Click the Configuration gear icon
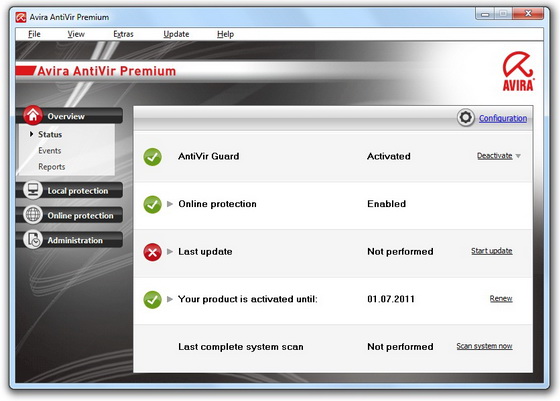 point(465,117)
